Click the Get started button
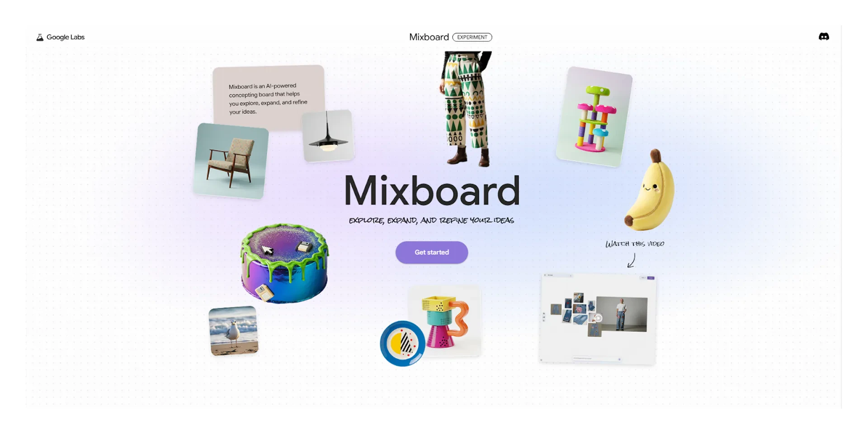The height and width of the screenshot is (434, 868). [431, 252]
